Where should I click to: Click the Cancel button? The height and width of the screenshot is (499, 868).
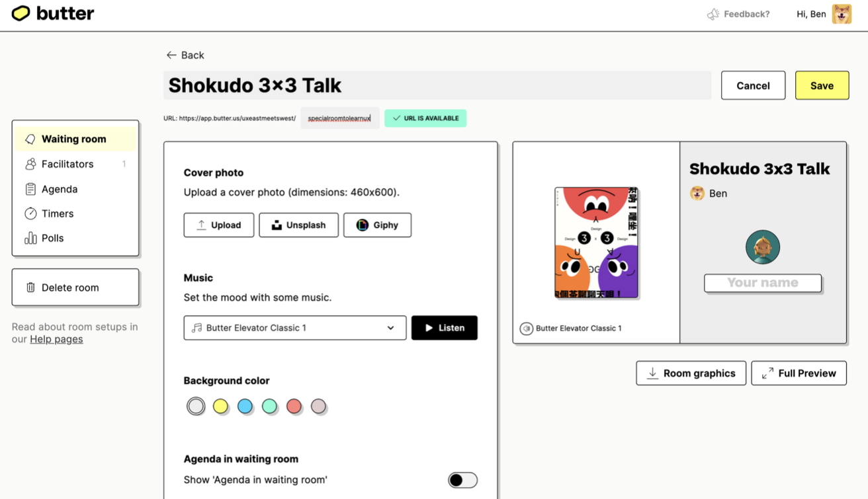coord(753,85)
